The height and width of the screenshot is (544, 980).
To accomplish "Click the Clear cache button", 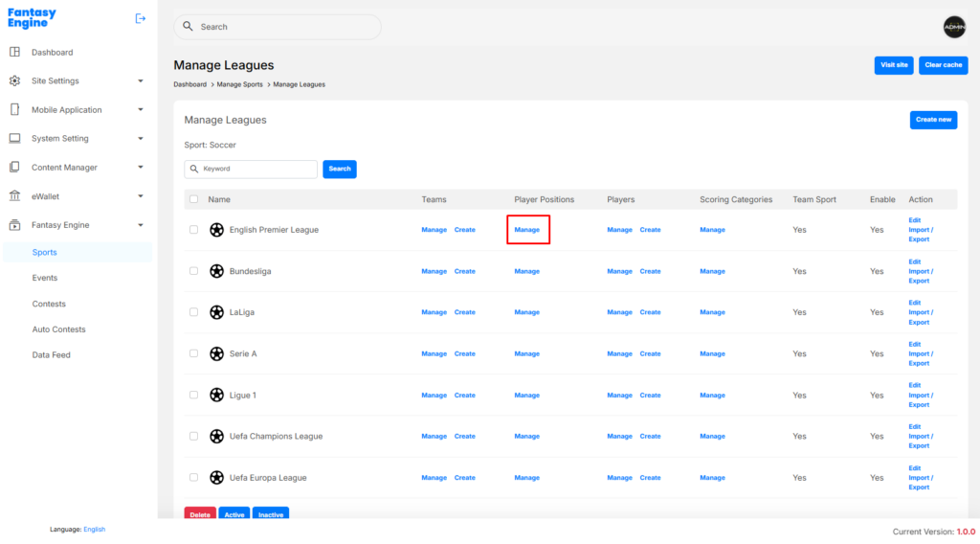I will pos(943,65).
